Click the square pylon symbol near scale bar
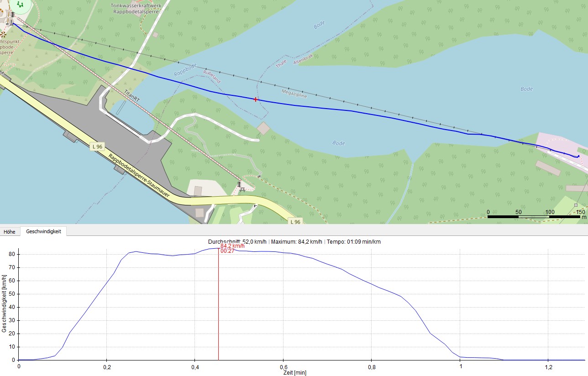588x376 pixels. click(576, 205)
